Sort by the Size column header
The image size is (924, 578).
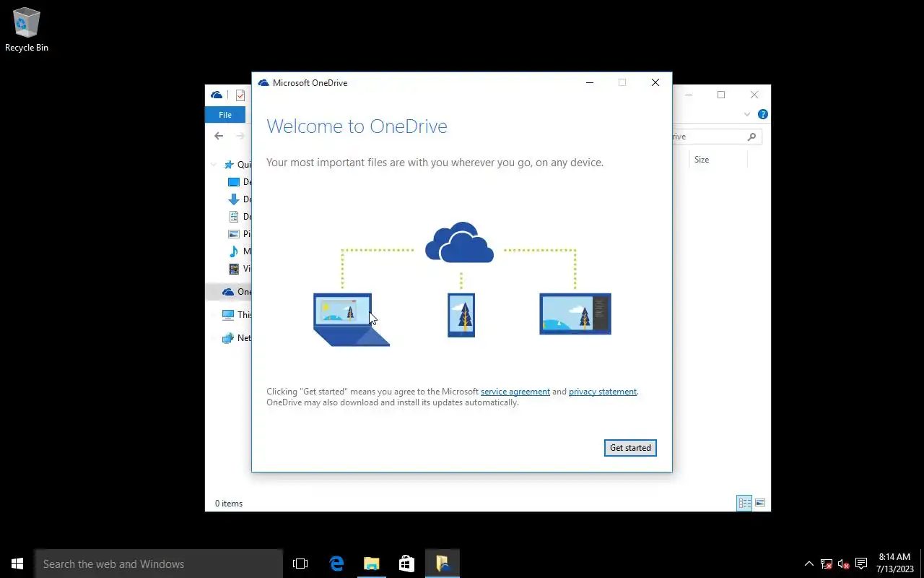(x=702, y=160)
